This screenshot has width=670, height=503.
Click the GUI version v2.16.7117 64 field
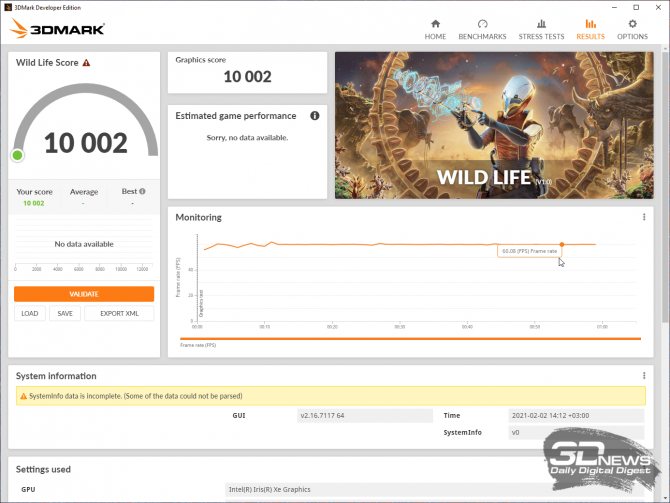click(x=365, y=415)
